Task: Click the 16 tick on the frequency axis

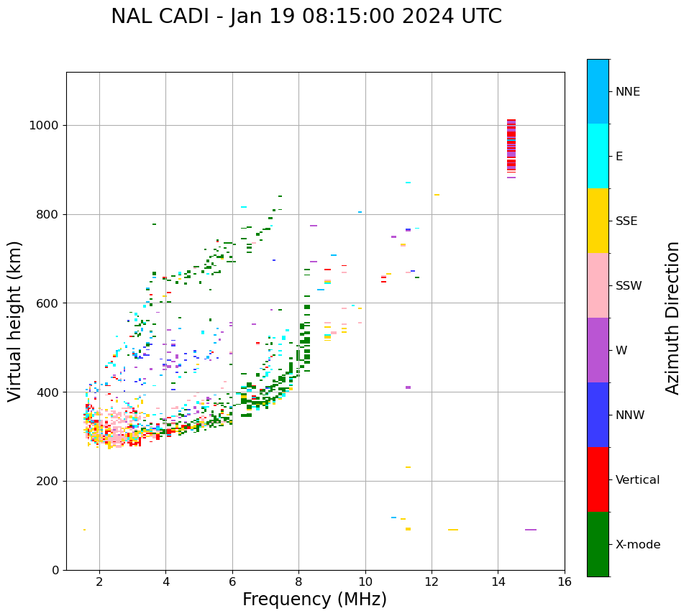Action: 565,581
